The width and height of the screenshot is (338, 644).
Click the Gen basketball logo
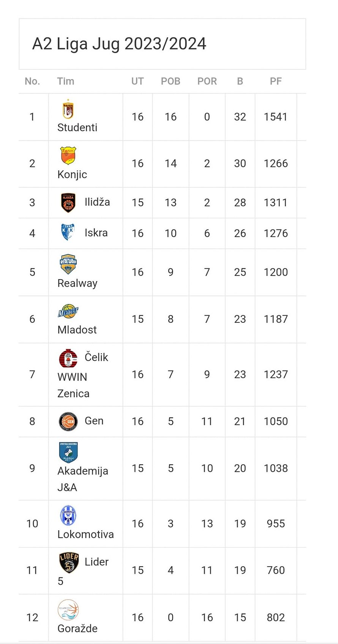click(68, 421)
